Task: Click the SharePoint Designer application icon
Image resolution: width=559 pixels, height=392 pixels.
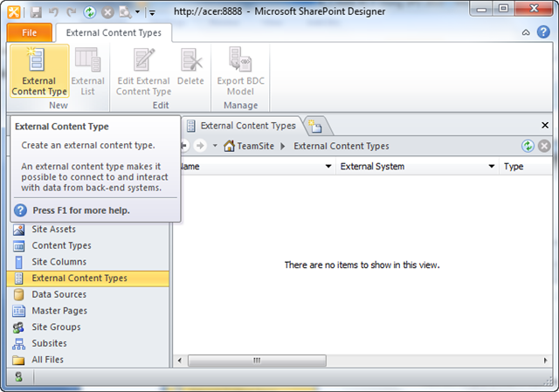Action: click(14, 12)
